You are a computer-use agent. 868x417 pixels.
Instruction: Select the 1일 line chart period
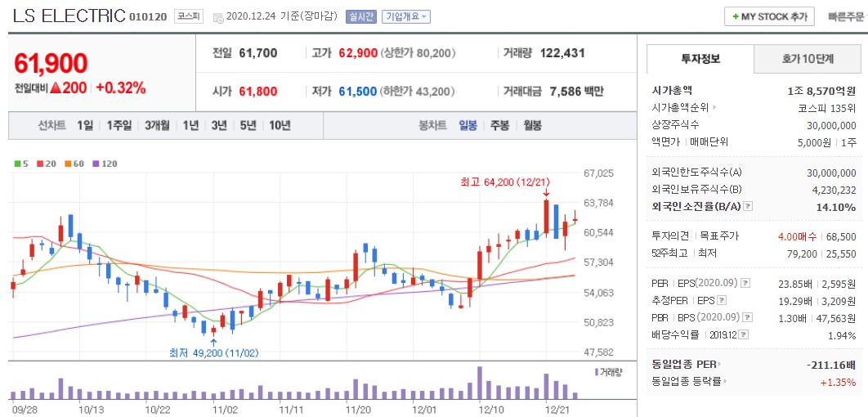pos(85,125)
